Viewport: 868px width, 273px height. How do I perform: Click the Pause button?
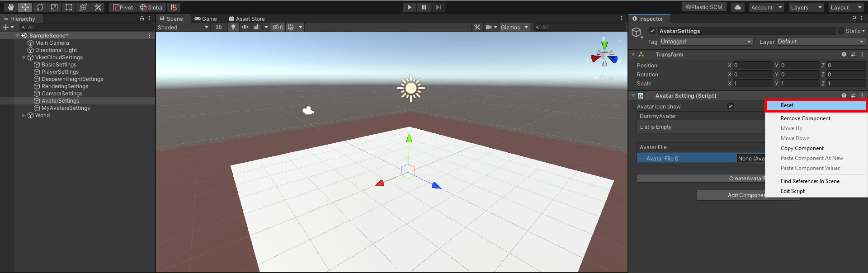click(424, 7)
